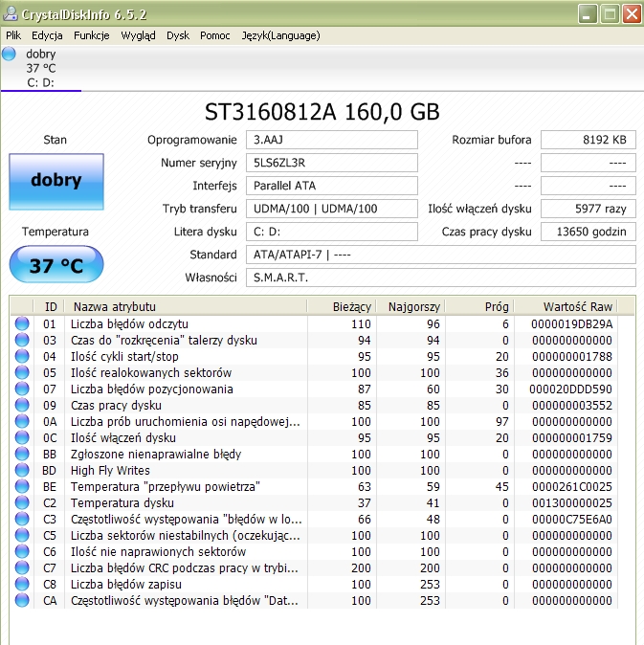
Task: Click the Wartość Raw column header
Action: click(x=566, y=306)
